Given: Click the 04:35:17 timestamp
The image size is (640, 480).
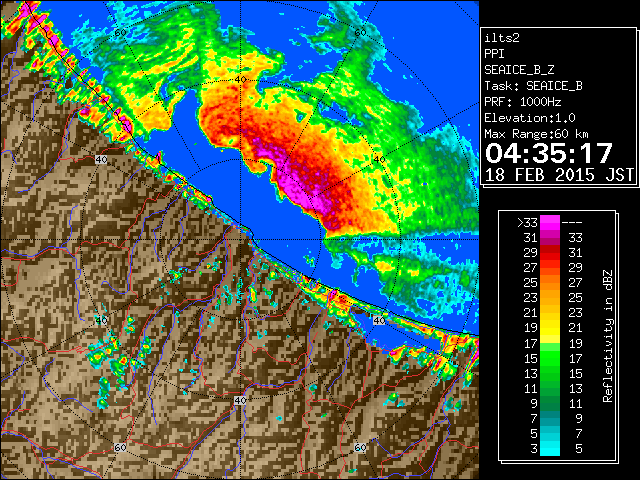Looking at the screenshot, I should click(549, 153).
